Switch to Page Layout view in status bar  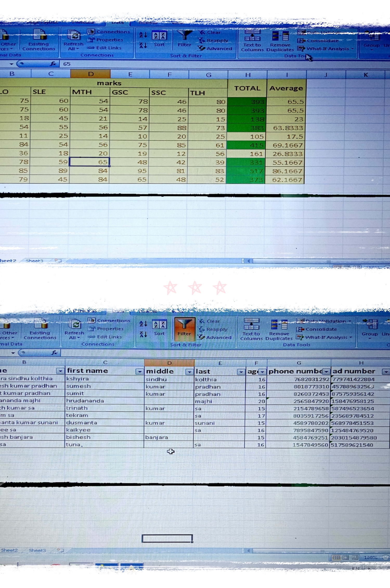[x=346, y=558]
